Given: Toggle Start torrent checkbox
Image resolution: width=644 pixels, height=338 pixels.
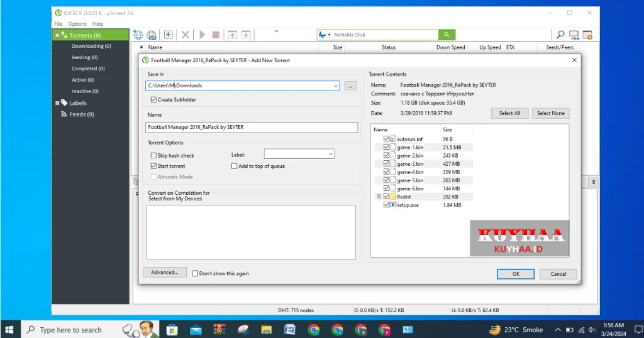Looking at the screenshot, I should coord(153,166).
